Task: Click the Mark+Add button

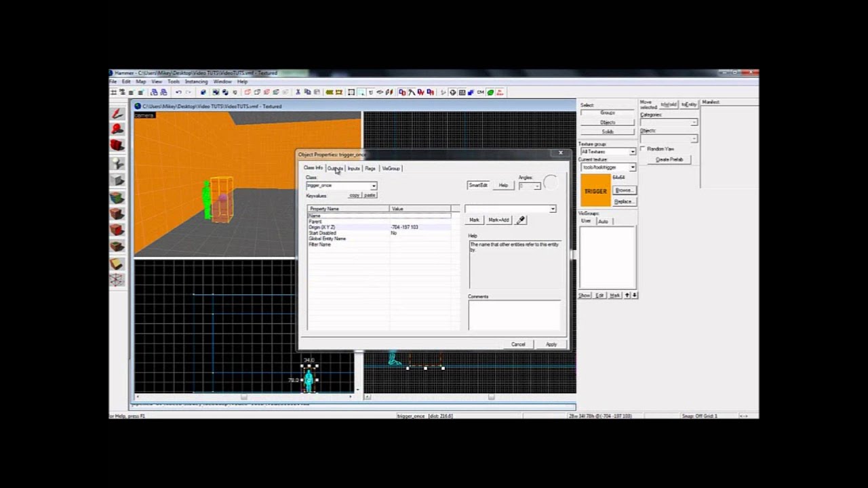Action: click(x=499, y=220)
